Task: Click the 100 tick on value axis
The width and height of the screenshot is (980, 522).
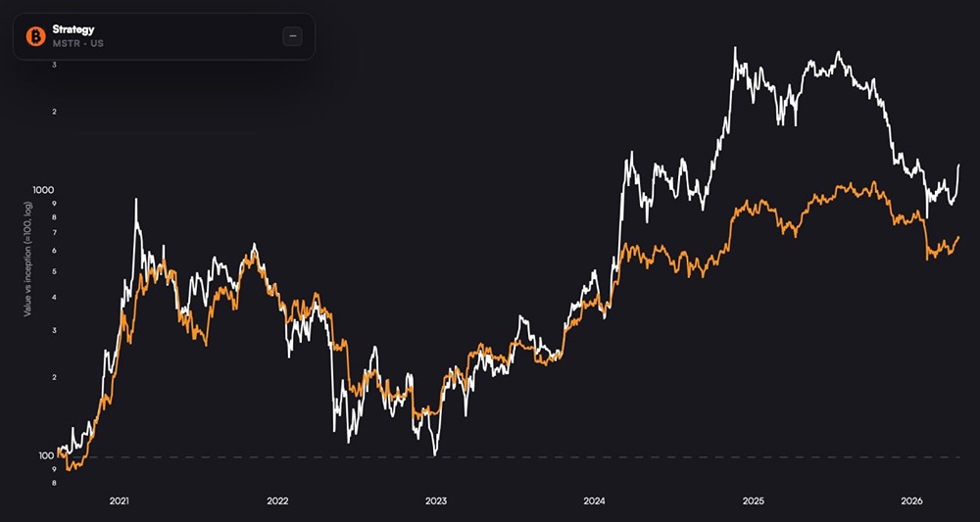Action: coord(47,456)
